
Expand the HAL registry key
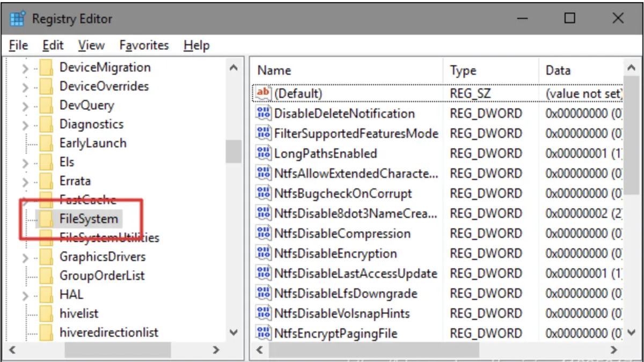coord(25,295)
